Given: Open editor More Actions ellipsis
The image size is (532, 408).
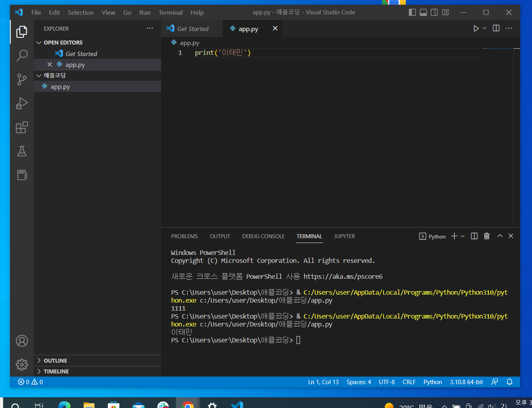Looking at the screenshot, I should 509,28.
